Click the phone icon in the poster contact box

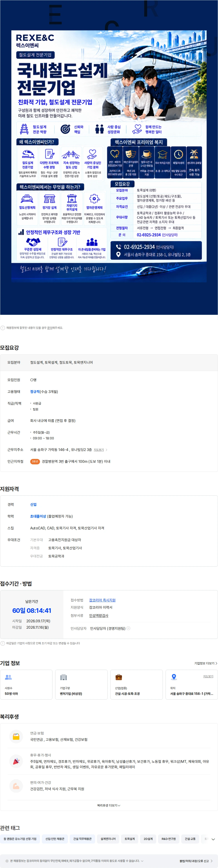(119, 247)
